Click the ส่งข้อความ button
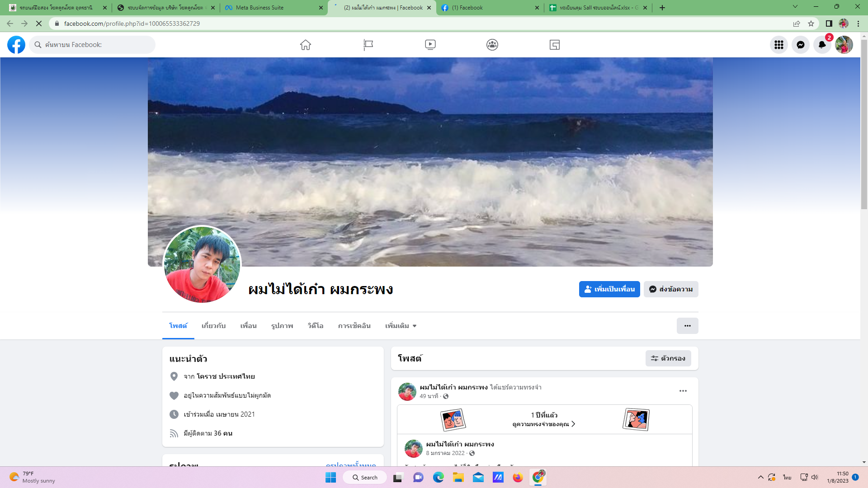 671,289
